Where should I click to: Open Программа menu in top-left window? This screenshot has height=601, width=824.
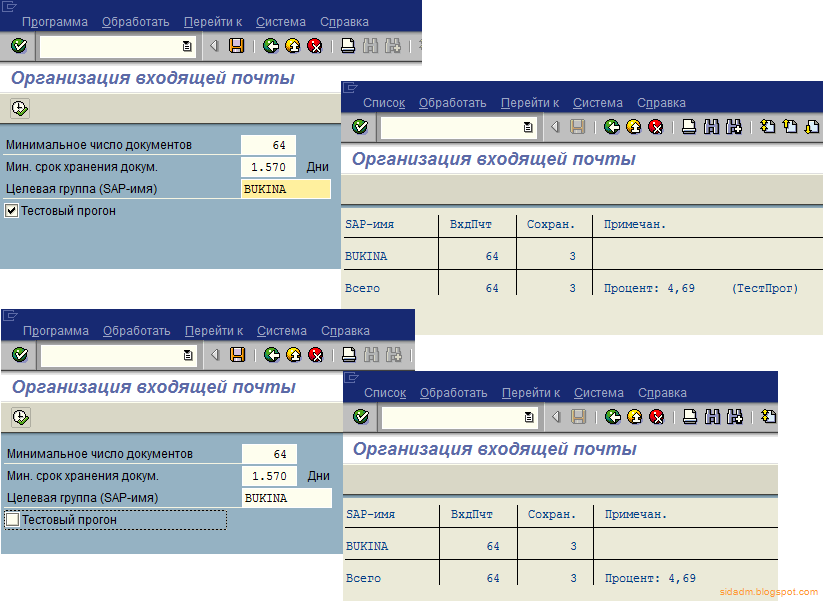tap(55, 22)
